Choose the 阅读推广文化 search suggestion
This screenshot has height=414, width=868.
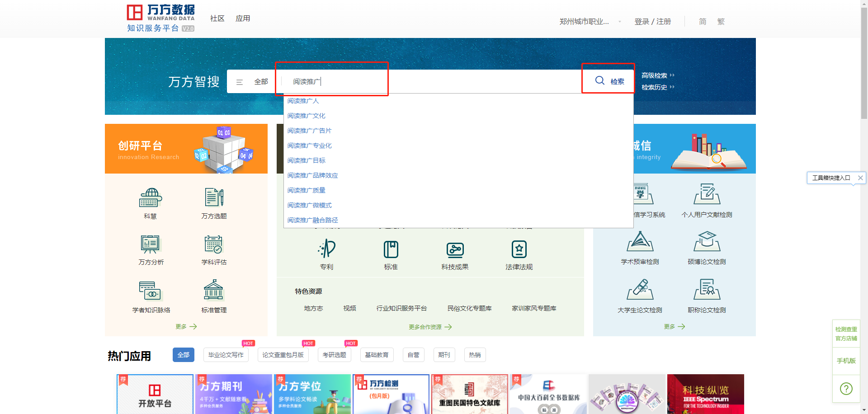307,116
